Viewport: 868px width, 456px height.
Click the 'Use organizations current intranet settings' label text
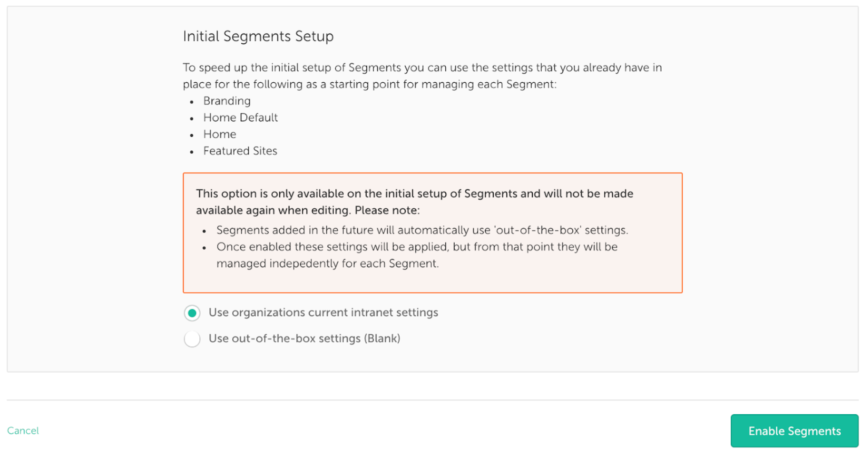point(323,313)
